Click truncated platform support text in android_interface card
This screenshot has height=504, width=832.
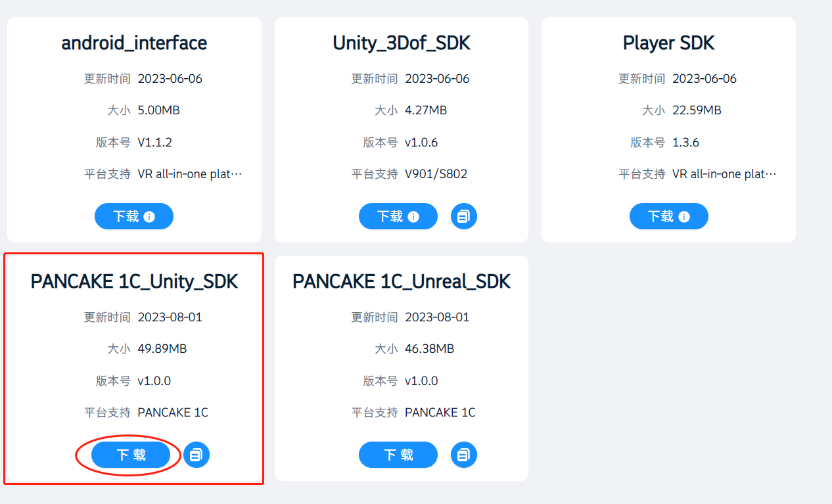pyautogui.click(x=190, y=174)
